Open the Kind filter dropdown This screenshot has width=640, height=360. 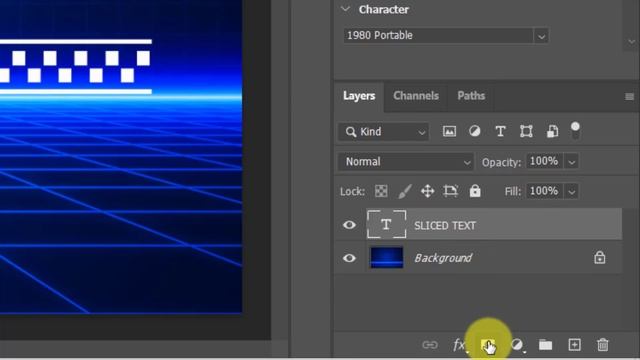(383, 132)
